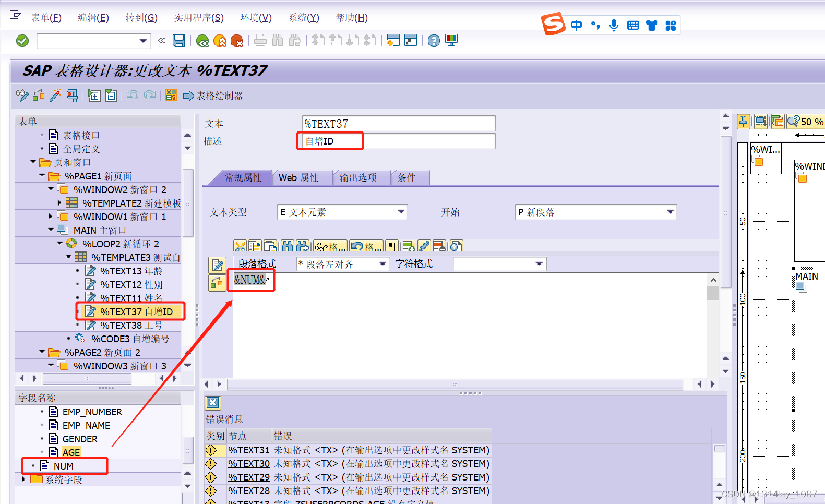The width and height of the screenshot is (825, 504).
Task: Select the NUM field in field list
Action: (x=64, y=466)
